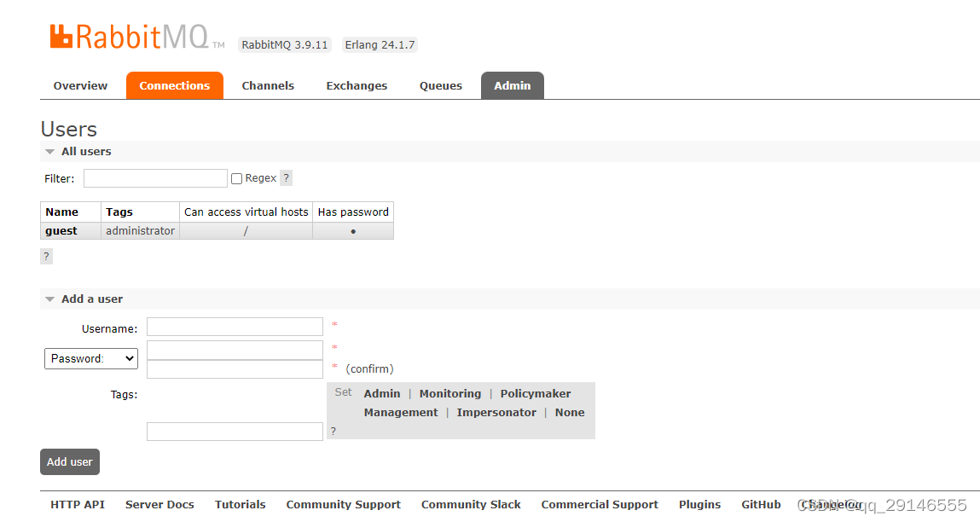Open the Password type dropdown
The height and width of the screenshot is (522, 980).
91,359
